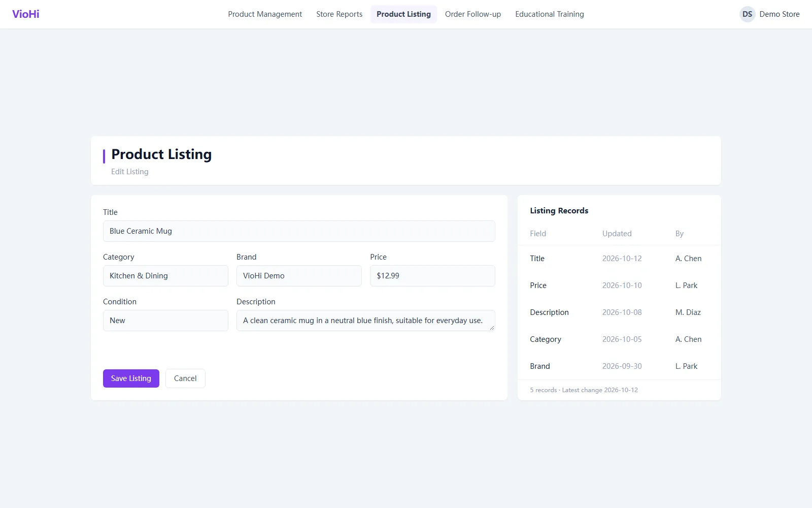This screenshot has width=812, height=508.
Task: Click the Price field $12.99
Action: [432, 276]
